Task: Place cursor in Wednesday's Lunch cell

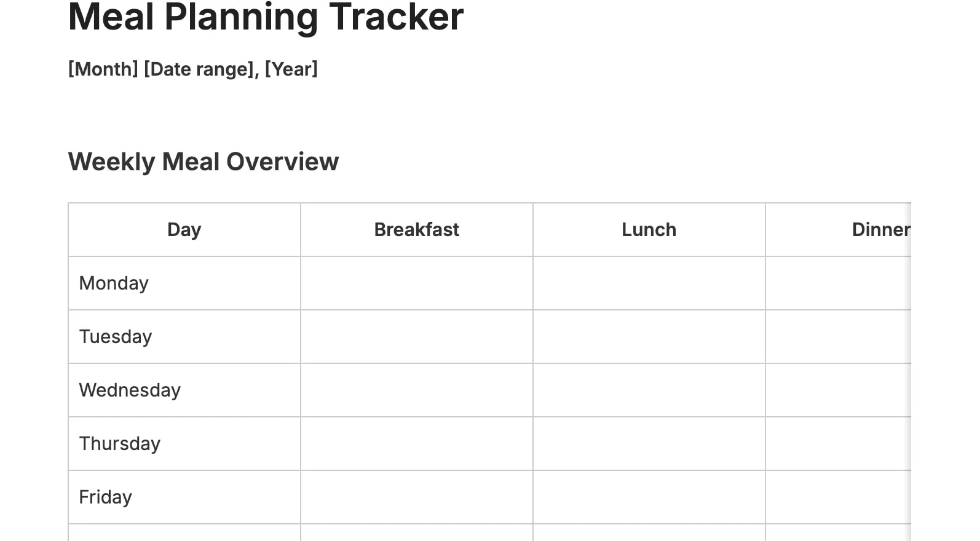Action: click(x=649, y=390)
